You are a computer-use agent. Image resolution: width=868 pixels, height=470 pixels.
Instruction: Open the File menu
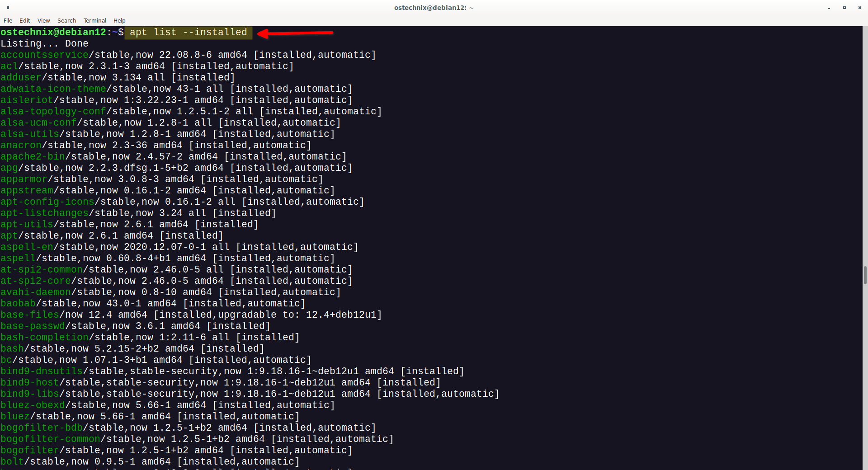pos(8,20)
